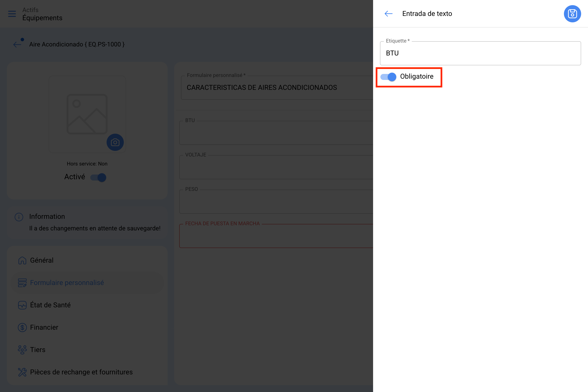Open the Formulaire personnalisé dropdown field
Screen dimensions: 588x392
pyautogui.click(x=277, y=88)
